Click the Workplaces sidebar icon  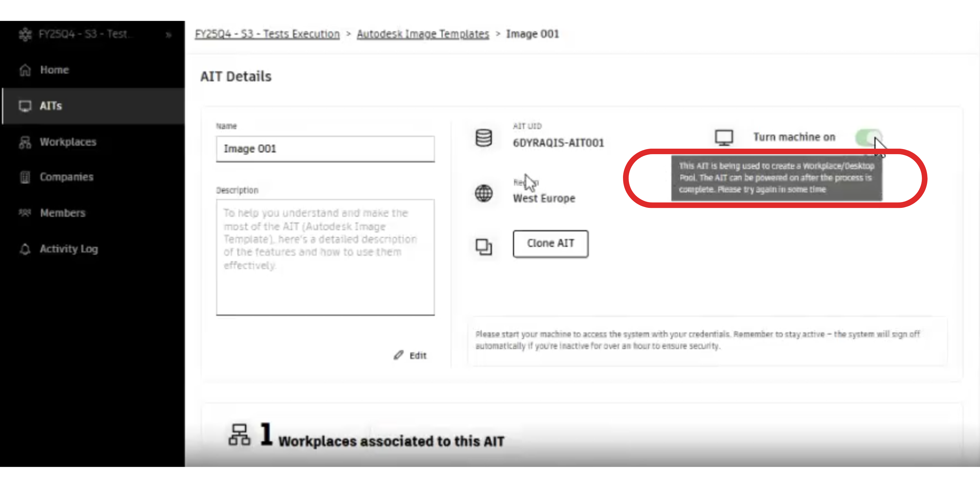(25, 142)
